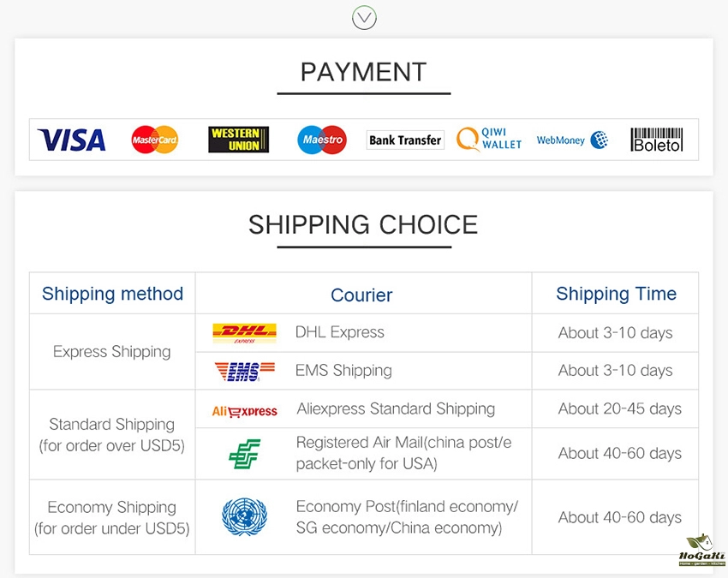Click the Shipping Time column header
The height and width of the screenshot is (578, 728).
tap(616, 294)
